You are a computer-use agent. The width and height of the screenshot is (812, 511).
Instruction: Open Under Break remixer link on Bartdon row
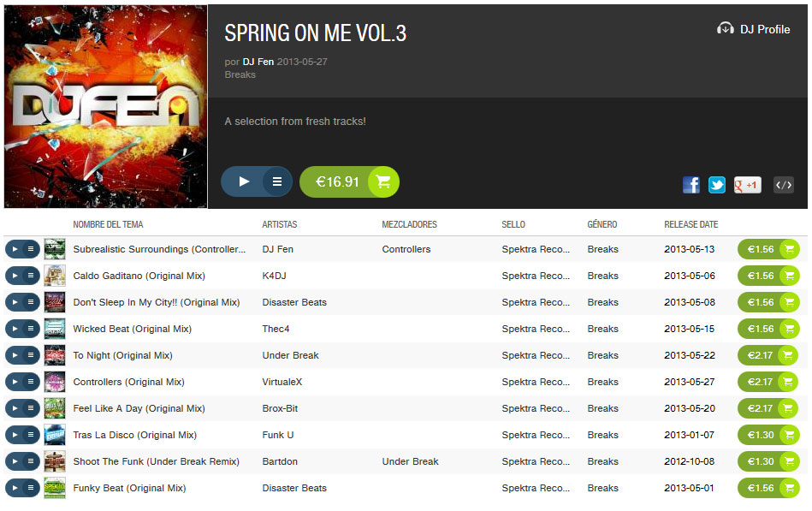pyautogui.click(x=410, y=461)
